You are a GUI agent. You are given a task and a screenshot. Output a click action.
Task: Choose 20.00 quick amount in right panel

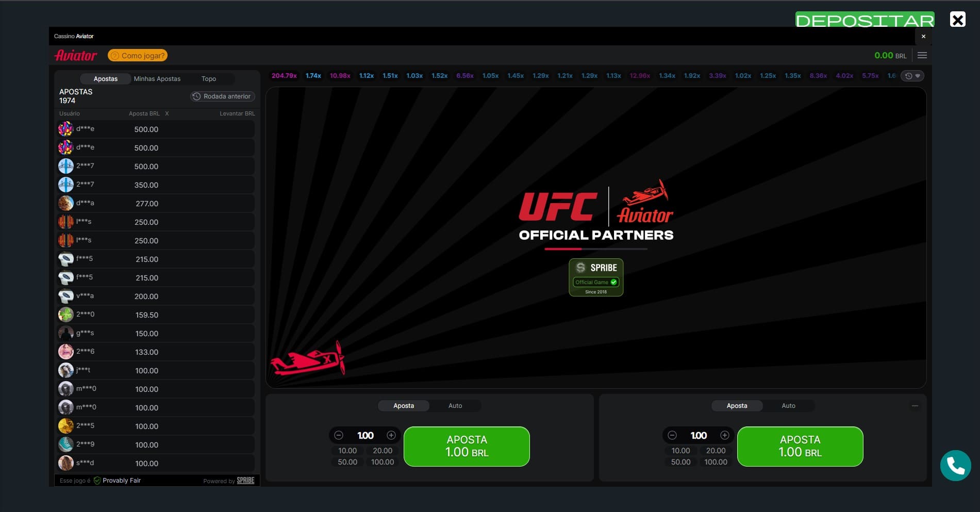click(x=716, y=451)
